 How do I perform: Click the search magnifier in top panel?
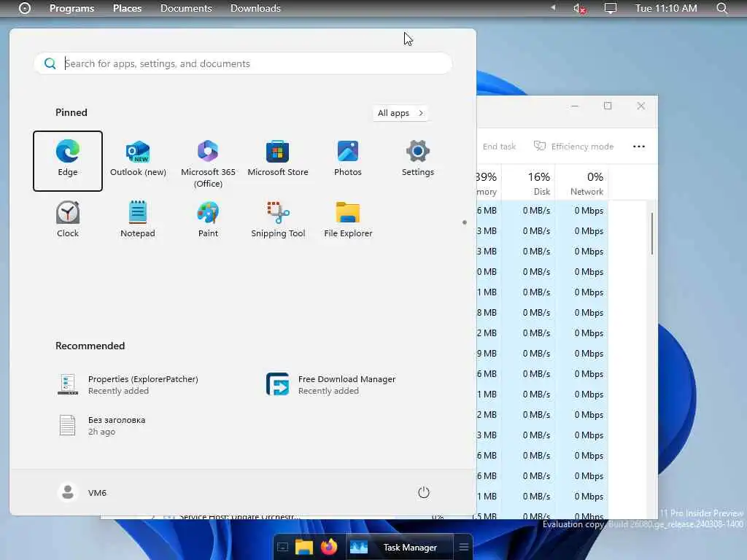(721, 8)
